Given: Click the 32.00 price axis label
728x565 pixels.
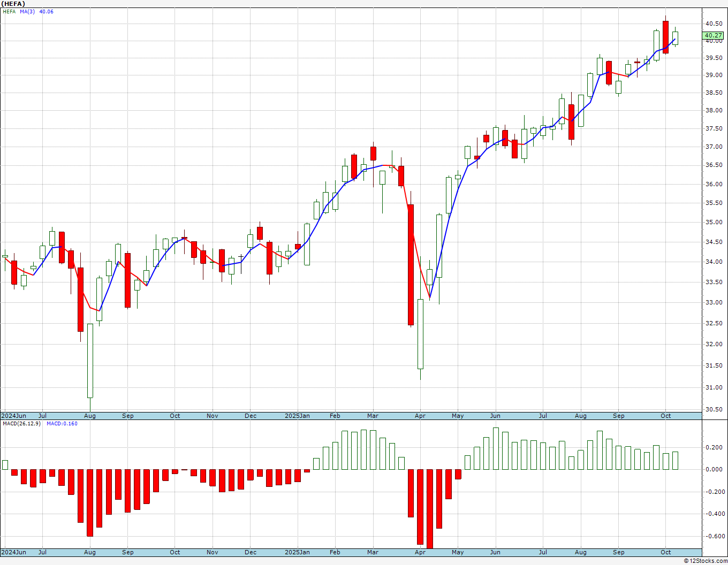Looking at the screenshot, I should [714, 344].
